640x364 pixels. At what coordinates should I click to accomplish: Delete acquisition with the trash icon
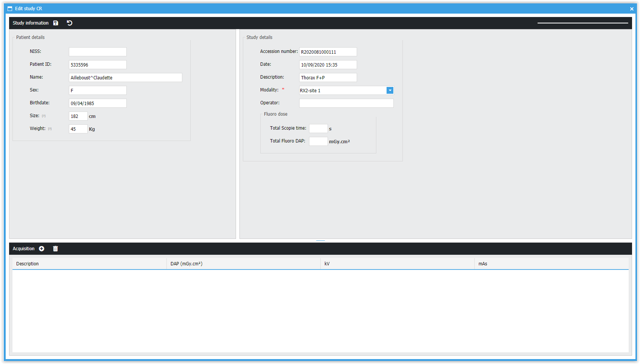[56, 249]
